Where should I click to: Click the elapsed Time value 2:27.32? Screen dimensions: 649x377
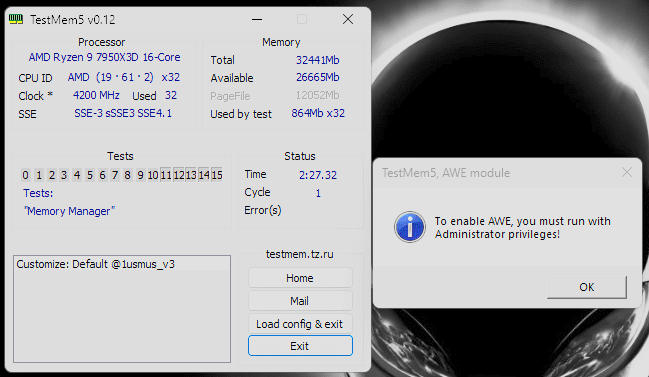[x=318, y=175]
